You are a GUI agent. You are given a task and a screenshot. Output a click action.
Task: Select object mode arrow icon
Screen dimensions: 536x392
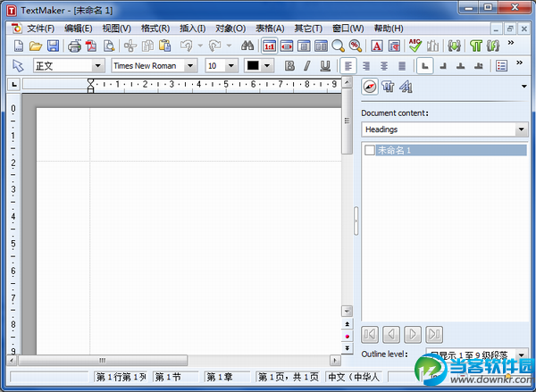click(18, 65)
